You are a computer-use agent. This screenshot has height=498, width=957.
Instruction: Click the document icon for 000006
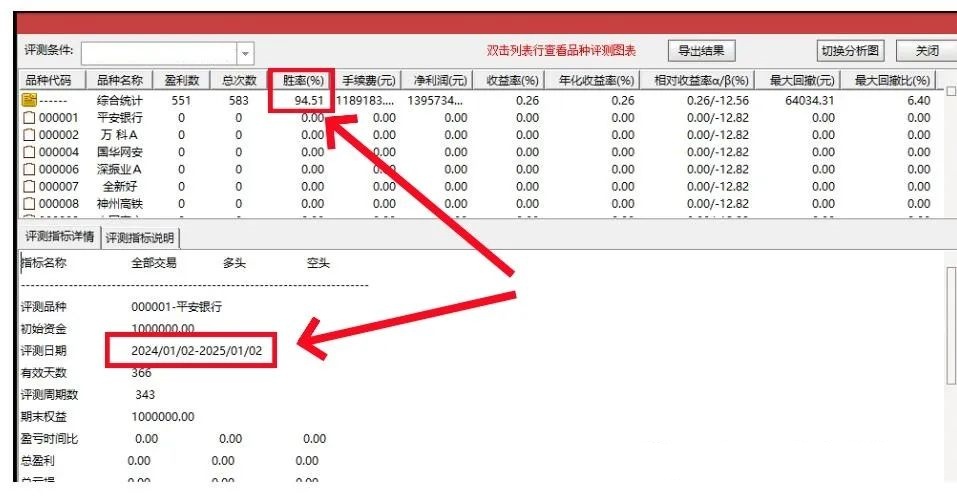29,169
